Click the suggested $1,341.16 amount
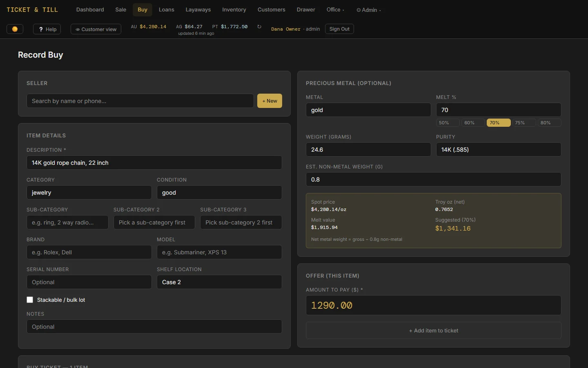The width and height of the screenshot is (588, 368). (453, 229)
